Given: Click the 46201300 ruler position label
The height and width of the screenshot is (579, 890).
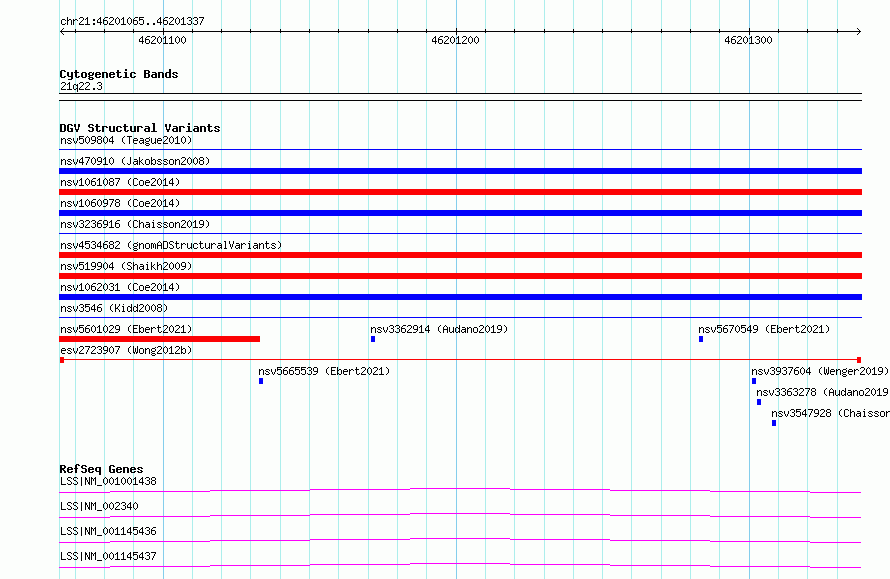Looking at the screenshot, I should coord(748,40).
